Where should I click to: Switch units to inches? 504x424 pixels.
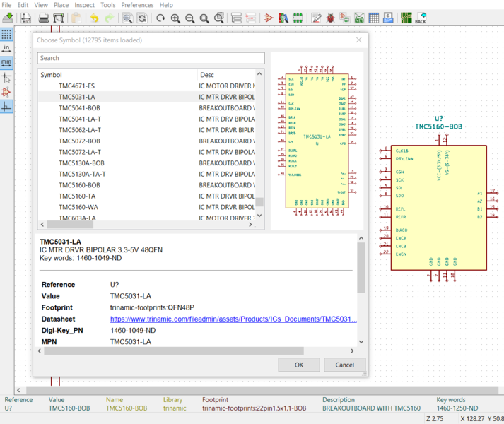pyautogui.click(x=6, y=48)
